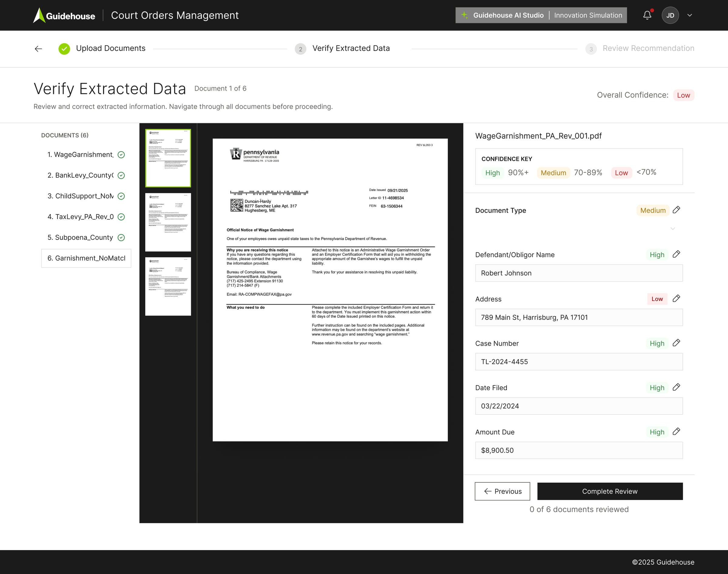This screenshot has height=574, width=728.
Task: Click the back arrow to exit verification
Action: [x=38, y=49]
